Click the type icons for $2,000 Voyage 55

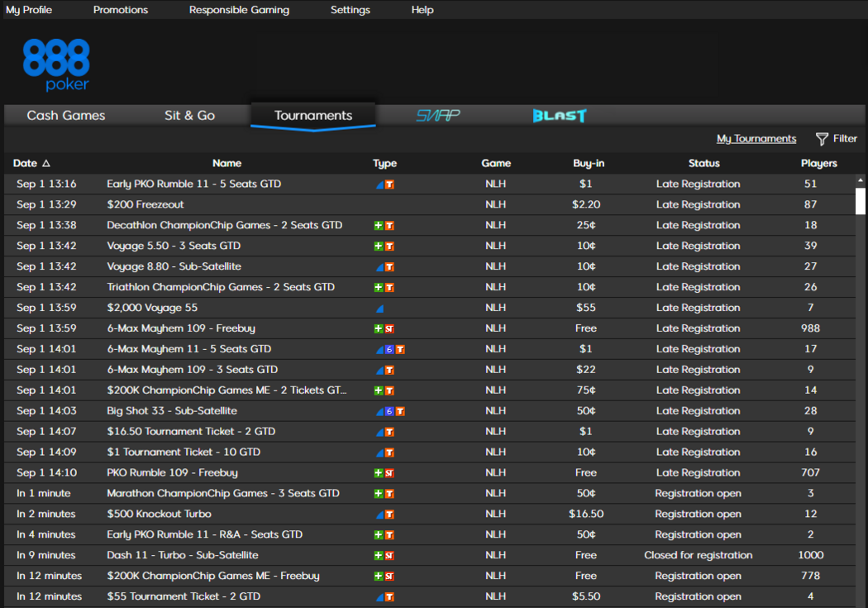click(380, 308)
